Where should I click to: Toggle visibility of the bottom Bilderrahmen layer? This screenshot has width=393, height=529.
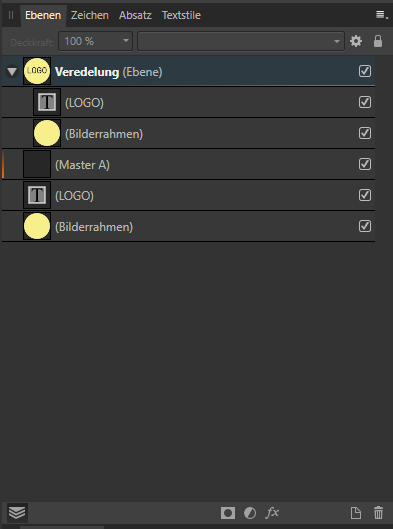(x=365, y=226)
